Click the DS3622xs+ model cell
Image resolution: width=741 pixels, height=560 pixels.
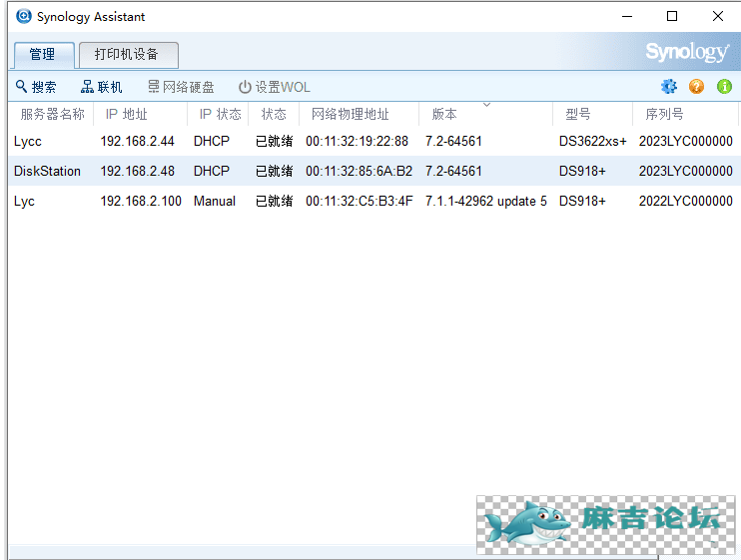592,141
